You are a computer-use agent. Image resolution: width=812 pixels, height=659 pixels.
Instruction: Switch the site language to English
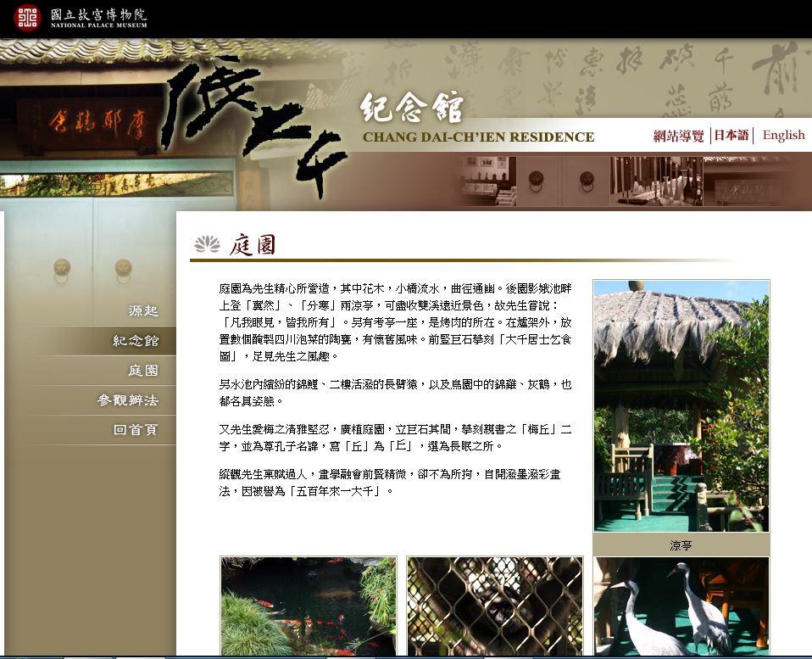click(x=783, y=136)
